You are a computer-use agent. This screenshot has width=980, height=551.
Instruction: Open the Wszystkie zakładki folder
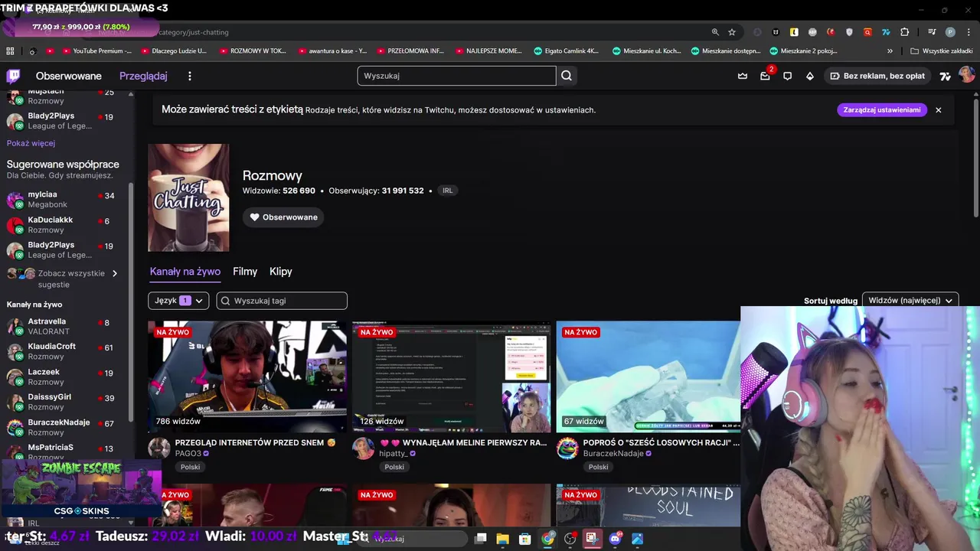click(x=941, y=51)
